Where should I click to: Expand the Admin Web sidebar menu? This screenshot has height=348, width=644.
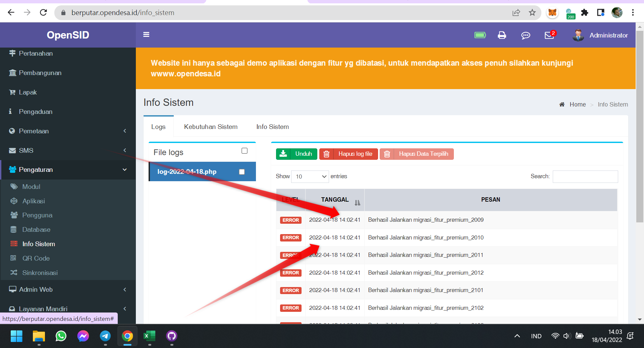tap(68, 289)
